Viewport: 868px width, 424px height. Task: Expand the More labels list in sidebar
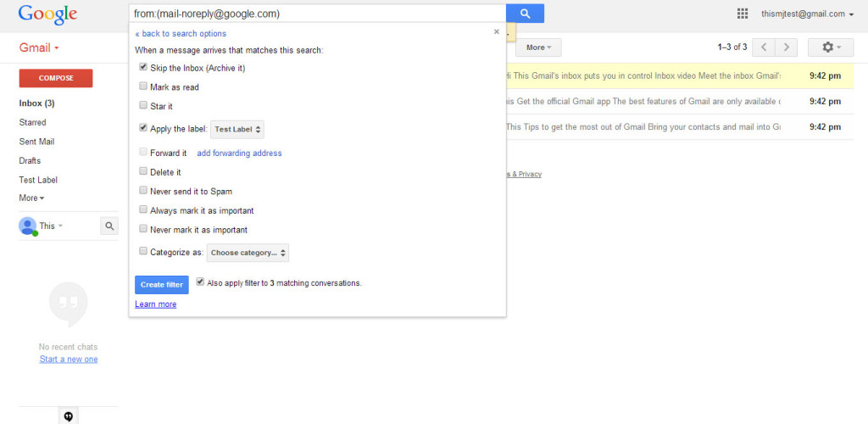tap(31, 198)
